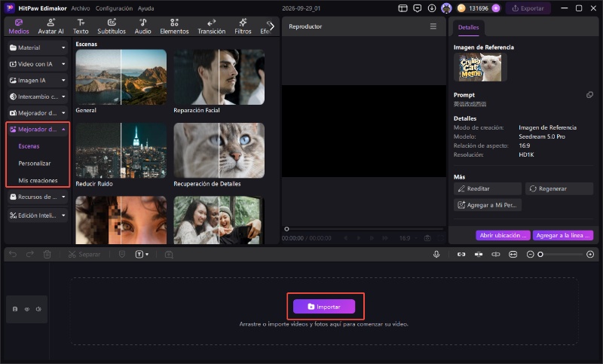Open the downloads icon in the title bar

pyautogui.click(x=432, y=8)
